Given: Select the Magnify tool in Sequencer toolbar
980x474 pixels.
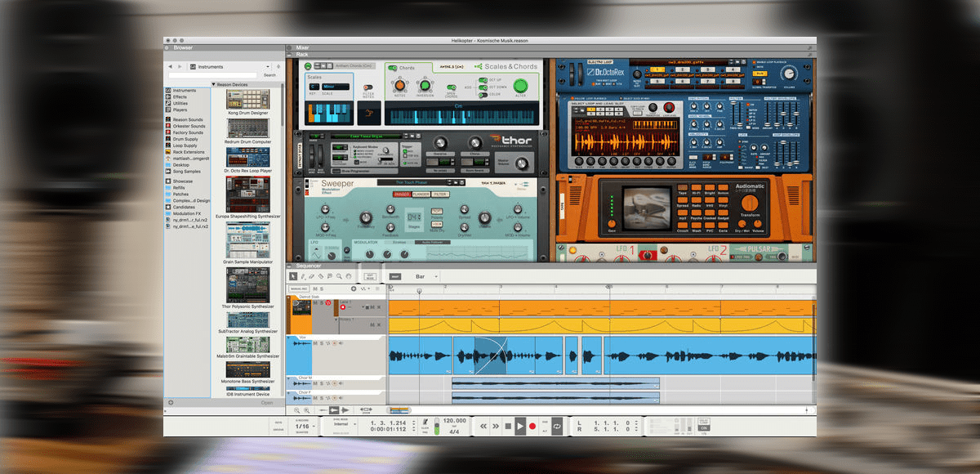Looking at the screenshot, I should click(x=339, y=276).
